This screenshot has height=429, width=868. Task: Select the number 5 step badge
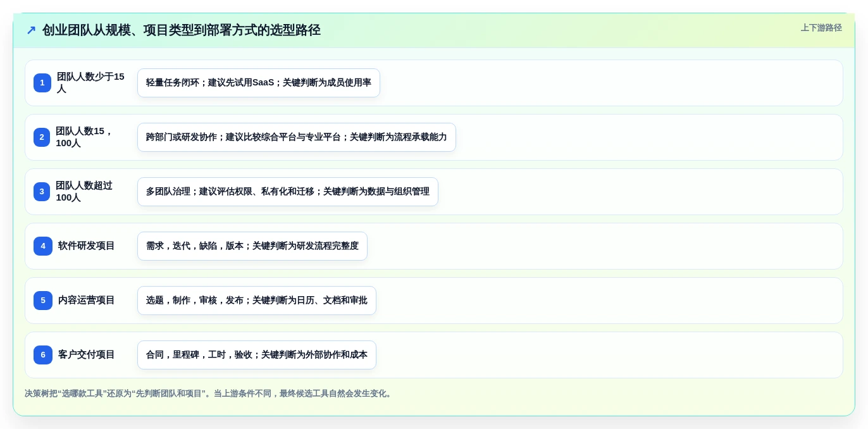click(43, 301)
